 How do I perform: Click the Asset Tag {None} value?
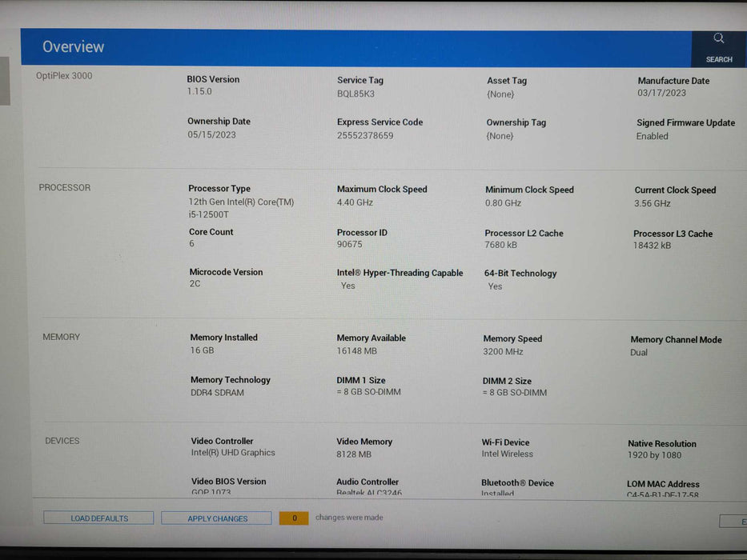pos(500,94)
